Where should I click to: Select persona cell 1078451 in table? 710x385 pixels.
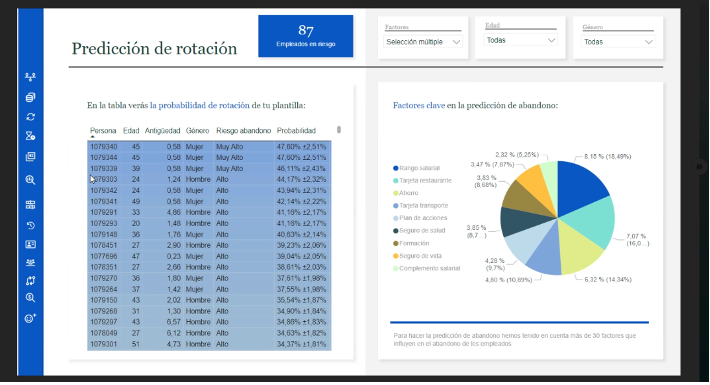click(103, 245)
